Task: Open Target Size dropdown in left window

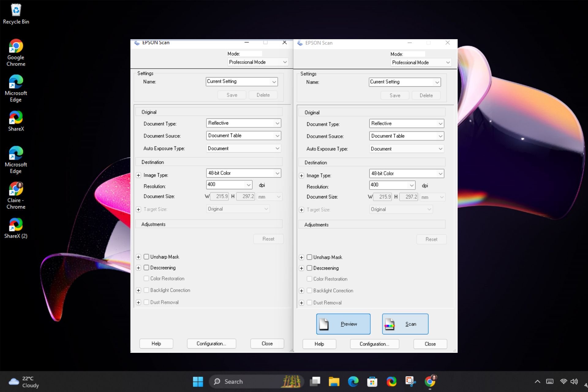Action: [238, 209]
